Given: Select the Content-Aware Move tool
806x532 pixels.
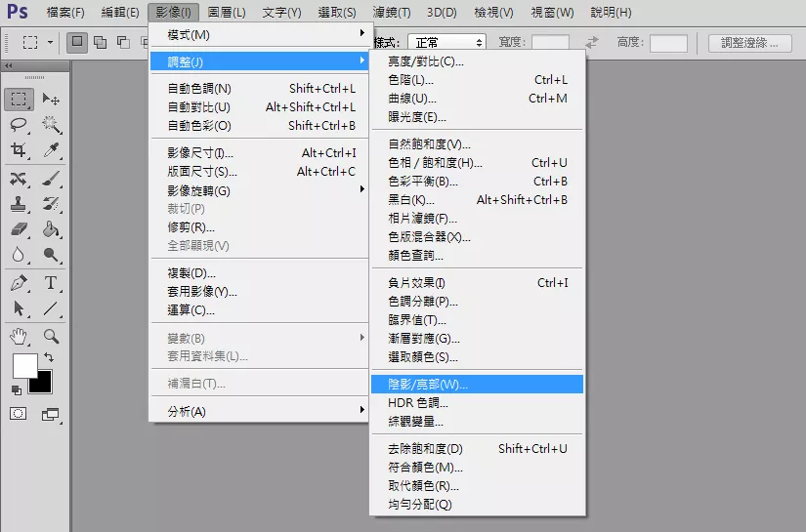Looking at the screenshot, I should 19,179.
